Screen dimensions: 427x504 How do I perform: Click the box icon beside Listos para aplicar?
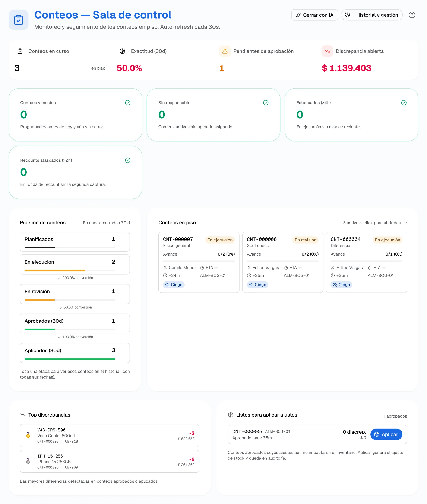230,415
